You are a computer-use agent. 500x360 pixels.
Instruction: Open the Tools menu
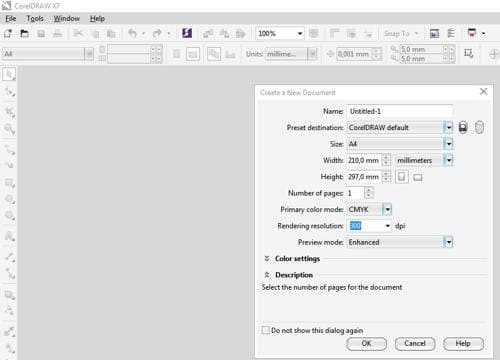coord(35,19)
